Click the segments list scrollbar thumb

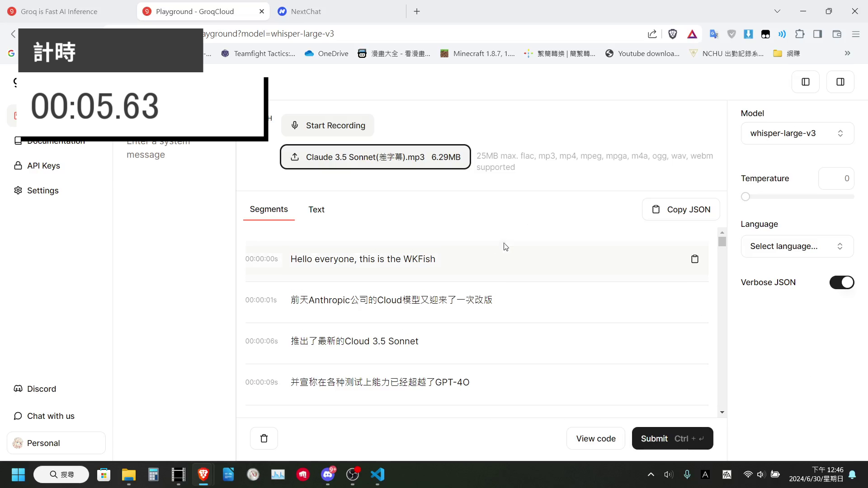tap(722, 242)
